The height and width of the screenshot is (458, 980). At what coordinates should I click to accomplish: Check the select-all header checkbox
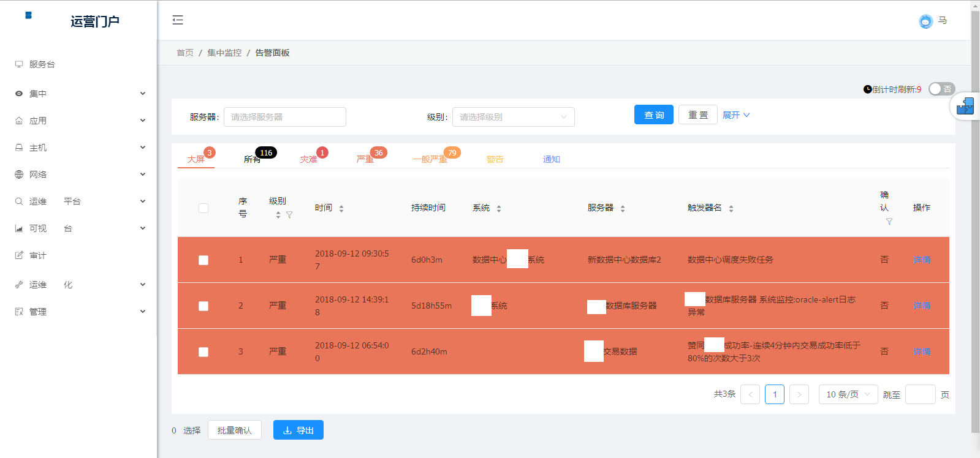203,208
